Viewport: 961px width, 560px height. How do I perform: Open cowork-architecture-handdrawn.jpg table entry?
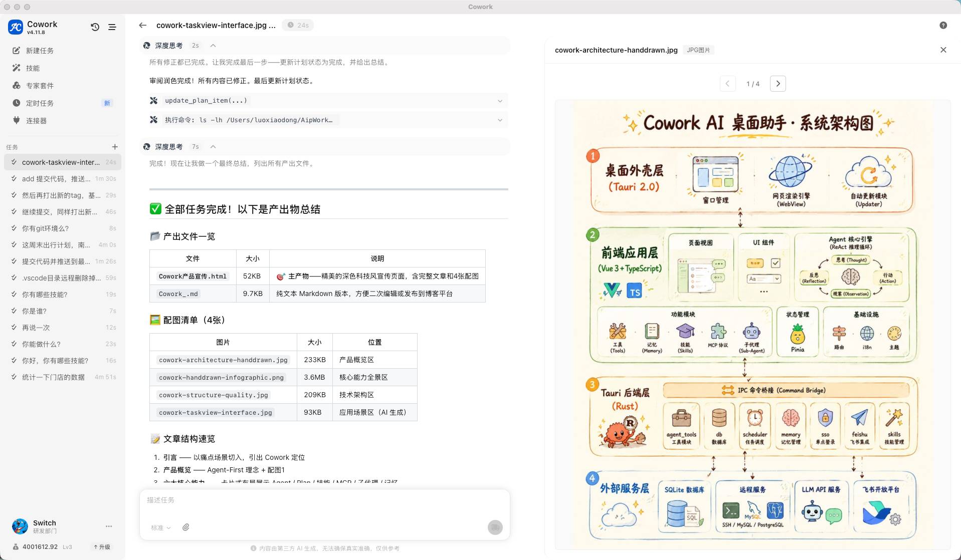click(x=223, y=360)
